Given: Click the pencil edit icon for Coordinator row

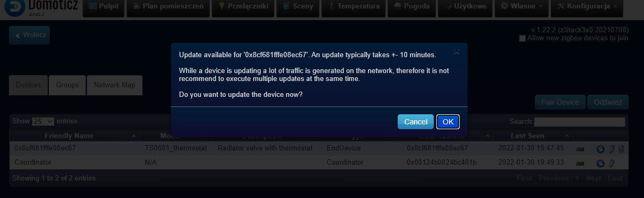Looking at the screenshot, I should coord(611,163).
